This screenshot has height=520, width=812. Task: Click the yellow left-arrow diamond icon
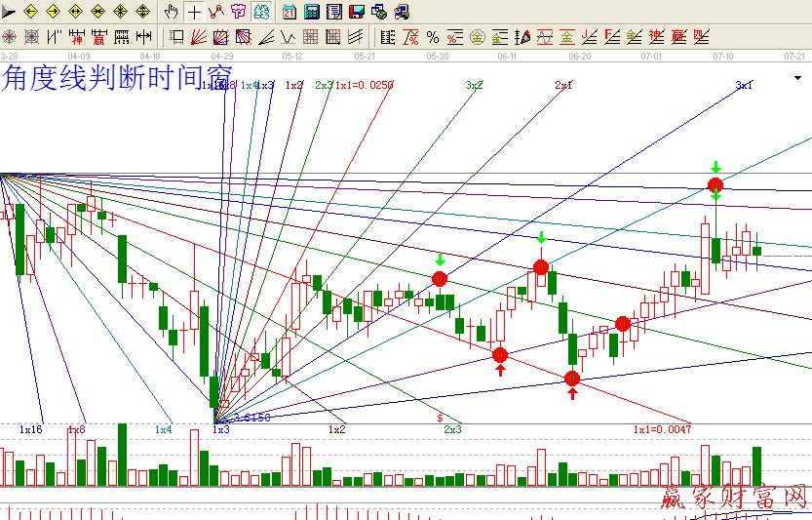tap(30, 12)
